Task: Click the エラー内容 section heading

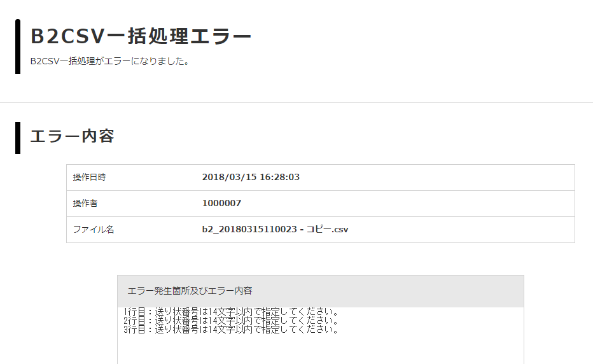Action: point(73,136)
